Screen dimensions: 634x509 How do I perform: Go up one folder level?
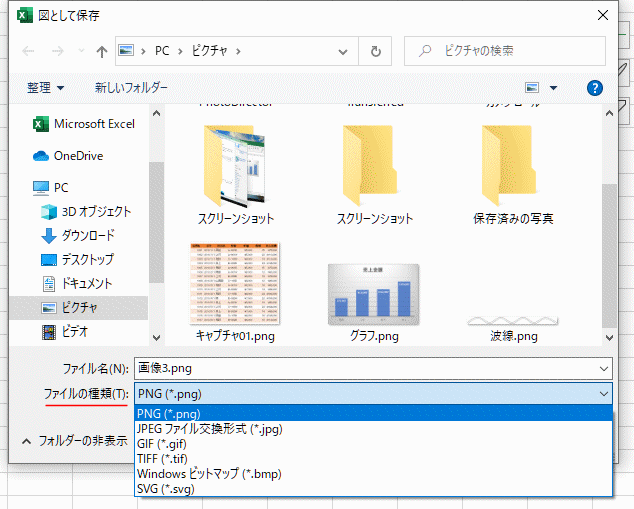pos(102,51)
